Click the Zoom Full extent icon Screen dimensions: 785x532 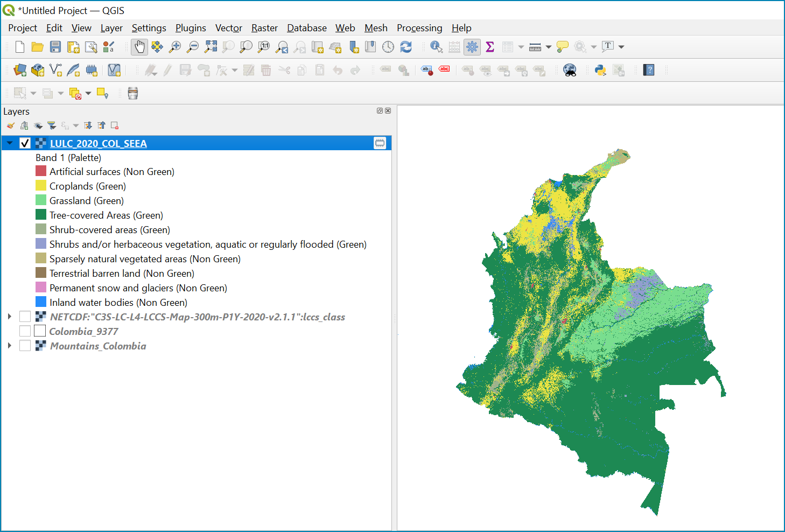tap(211, 47)
